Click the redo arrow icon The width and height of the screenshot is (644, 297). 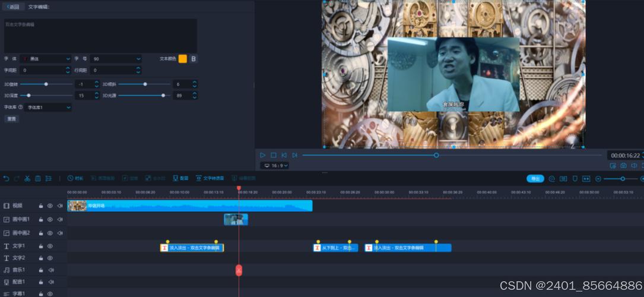click(x=17, y=178)
